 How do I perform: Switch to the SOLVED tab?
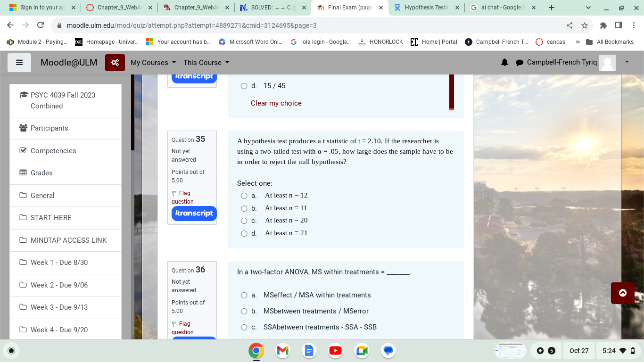272,8
